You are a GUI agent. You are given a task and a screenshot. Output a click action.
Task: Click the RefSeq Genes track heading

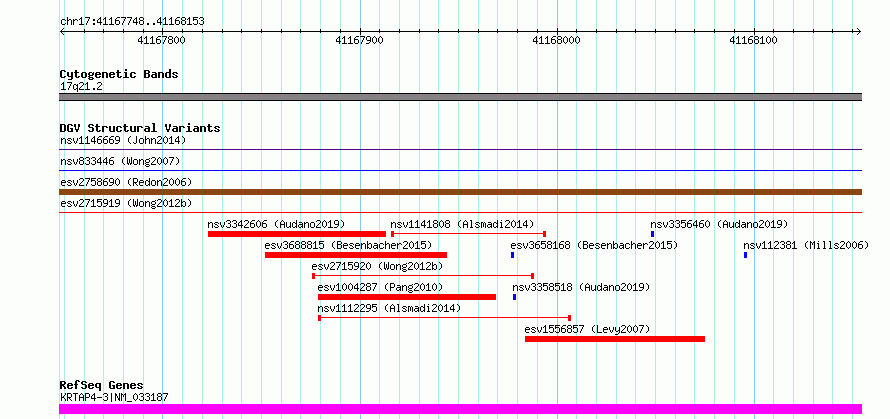pos(102,386)
